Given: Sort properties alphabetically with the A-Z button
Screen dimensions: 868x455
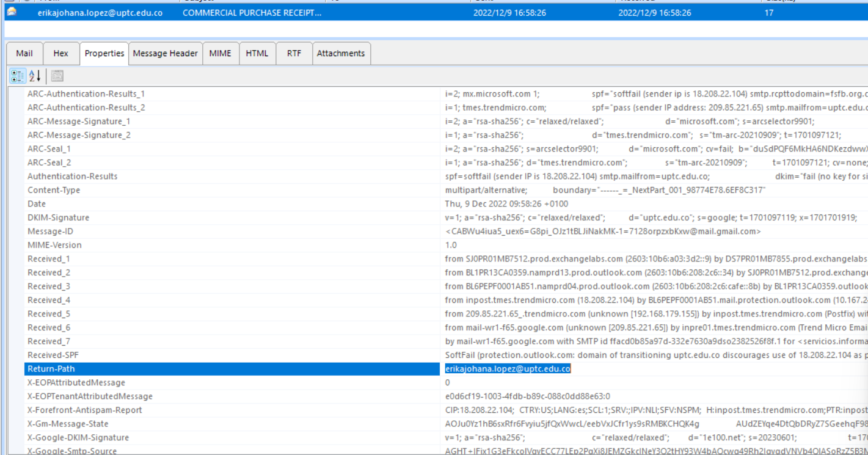Looking at the screenshot, I should click(35, 76).
